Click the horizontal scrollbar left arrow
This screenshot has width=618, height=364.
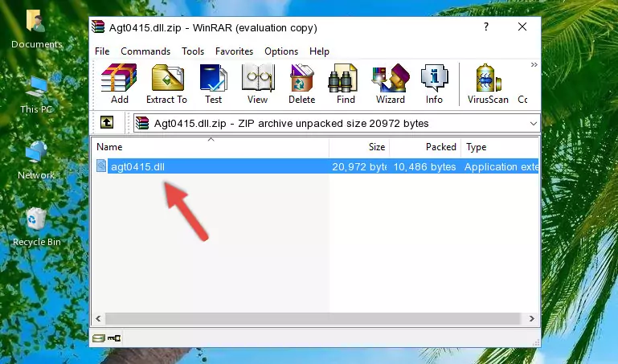(x=99, y=318)
